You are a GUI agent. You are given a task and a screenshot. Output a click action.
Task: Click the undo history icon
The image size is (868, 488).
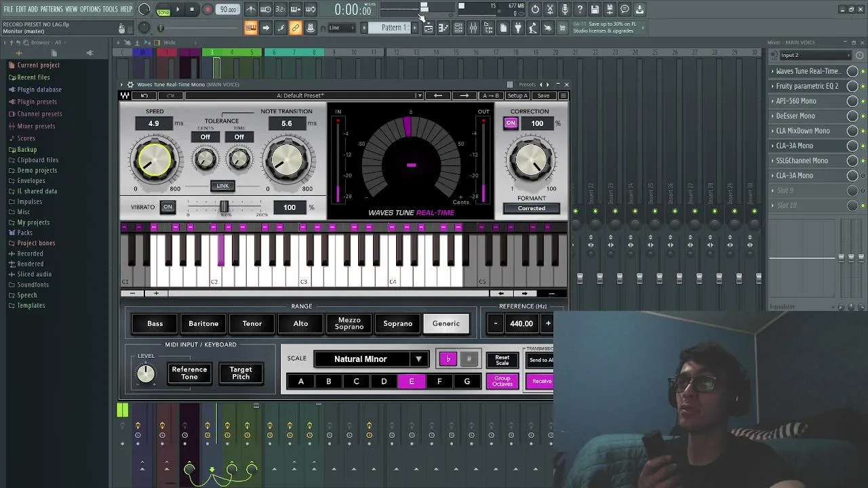click(535, 9)
